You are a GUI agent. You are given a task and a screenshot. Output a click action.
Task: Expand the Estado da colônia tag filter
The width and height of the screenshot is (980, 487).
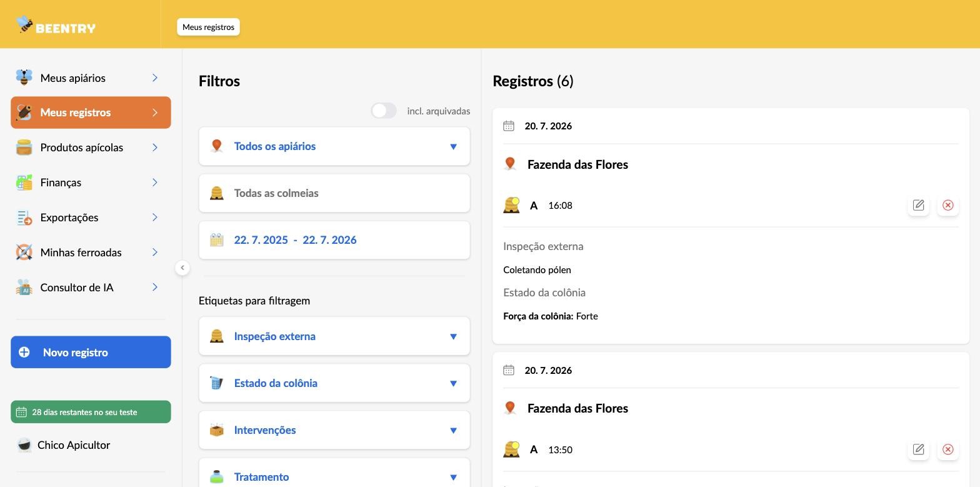pyautogui.click(x=334, y=383)
